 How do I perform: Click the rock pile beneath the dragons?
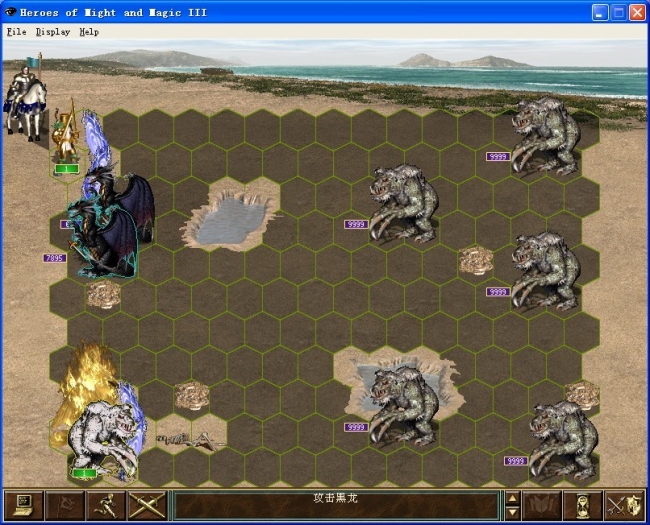[x=104, y=294]
